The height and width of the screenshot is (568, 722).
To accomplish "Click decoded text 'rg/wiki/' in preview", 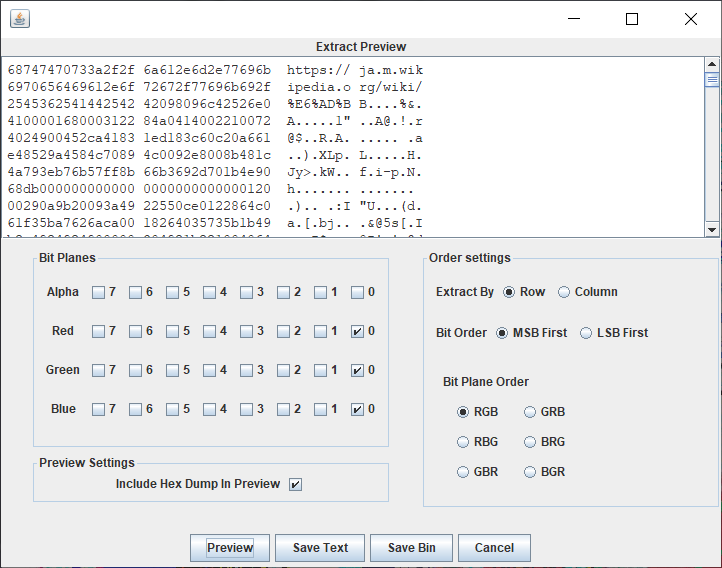I will tap(390, 87).
